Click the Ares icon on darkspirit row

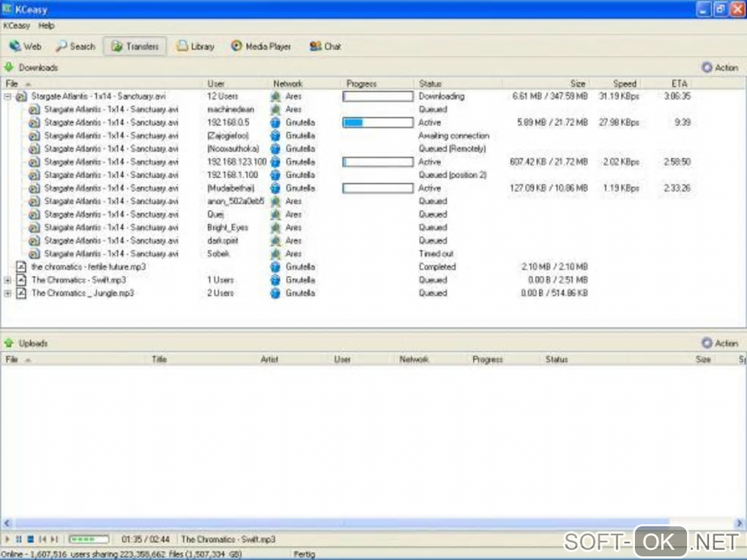click(x=275, y=241)
